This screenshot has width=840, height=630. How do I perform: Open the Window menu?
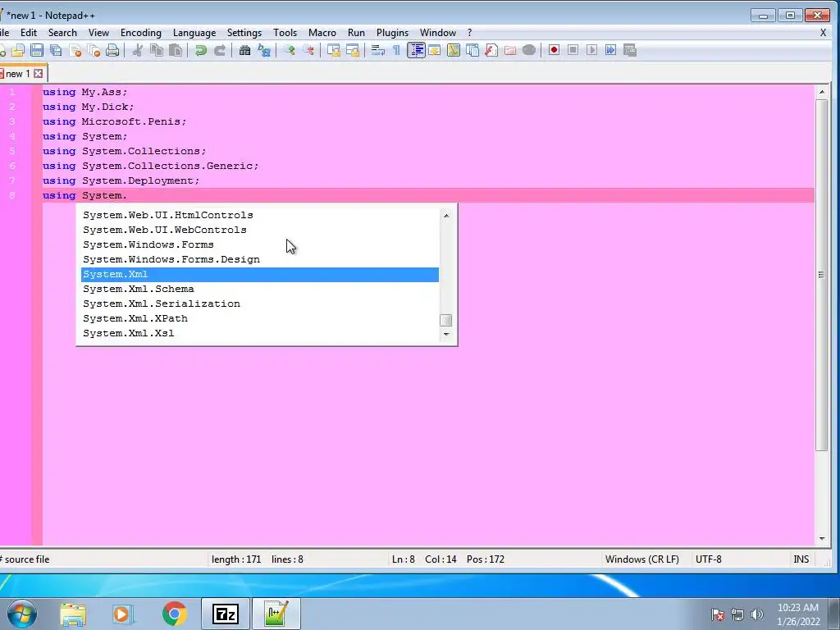coord(438,33)
